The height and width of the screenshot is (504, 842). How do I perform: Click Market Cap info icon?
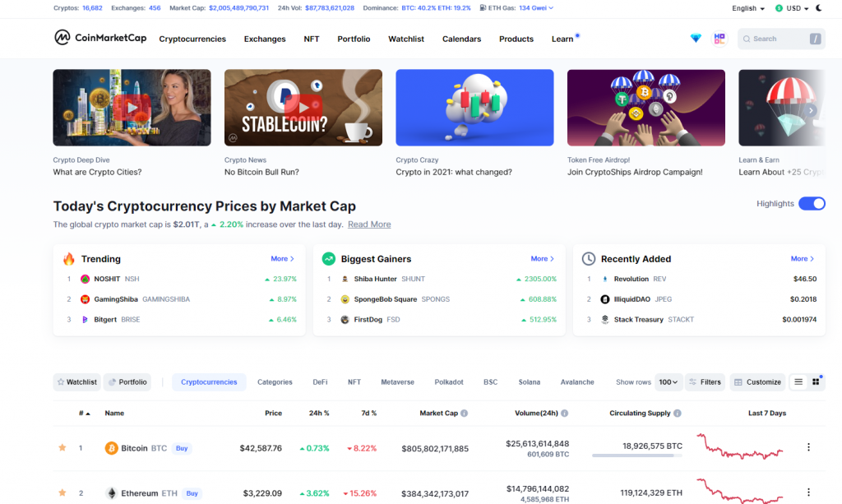(465, 414)
